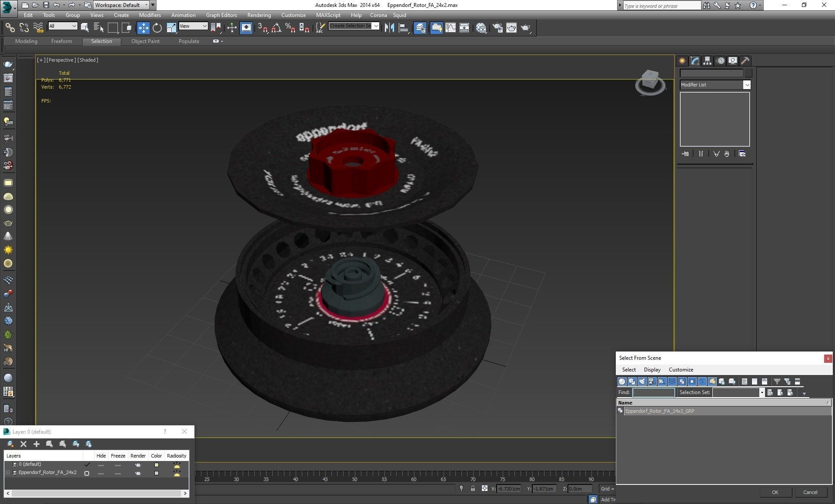Viewport: 835px width, 504px height.
Task: Open the Utilities hammer panel tab
Action: pyautogui.click(x=745, y=61)
